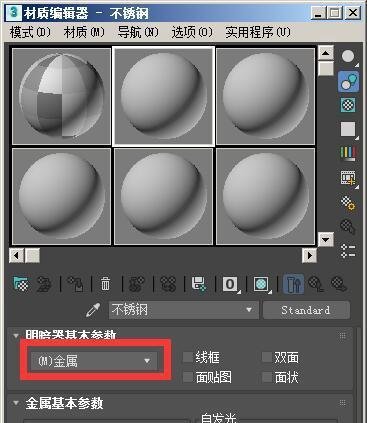The image size is (367, 423).
Task: Click Go to Parent icon
Action: pos(316,284)
